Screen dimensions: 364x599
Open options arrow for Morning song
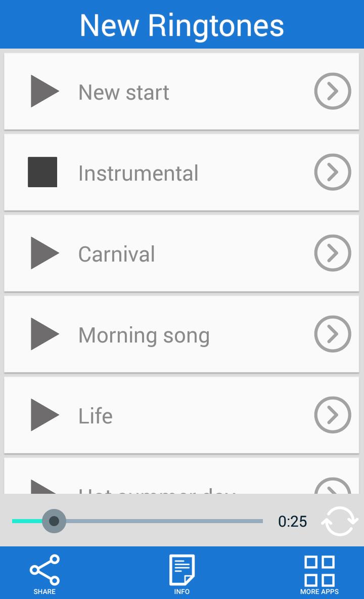332,334
